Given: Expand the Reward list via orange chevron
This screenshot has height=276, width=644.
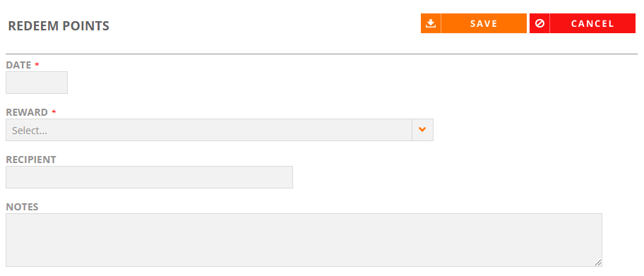Looking at the screenshot, I should click(422, 130).
